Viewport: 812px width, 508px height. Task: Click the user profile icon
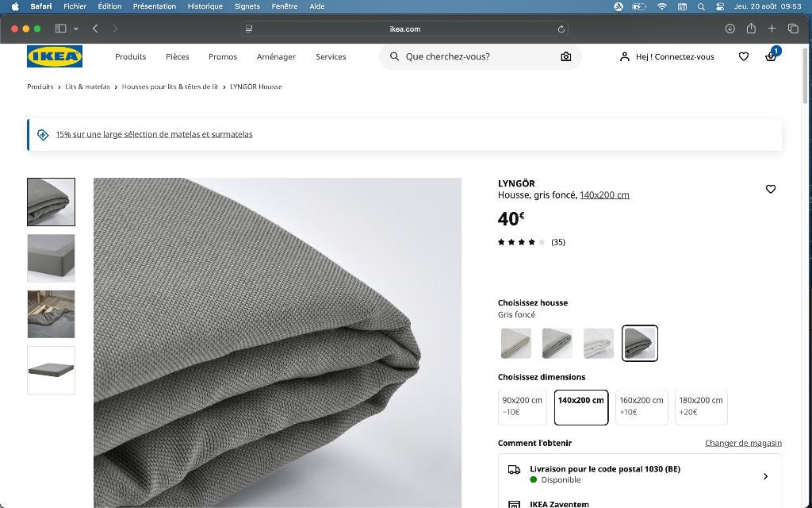(x=625, y=56)
